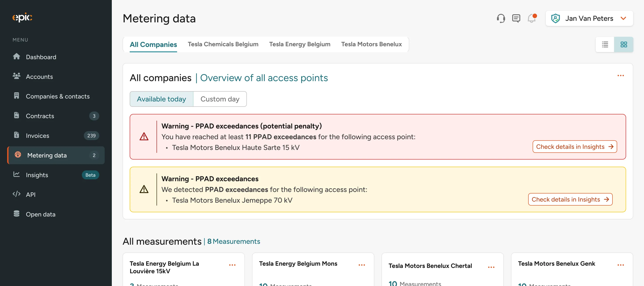This screenshot has height=286, width=644.
Task: Select the Tesla Energy Belgium tab
Action: point(299,44)
